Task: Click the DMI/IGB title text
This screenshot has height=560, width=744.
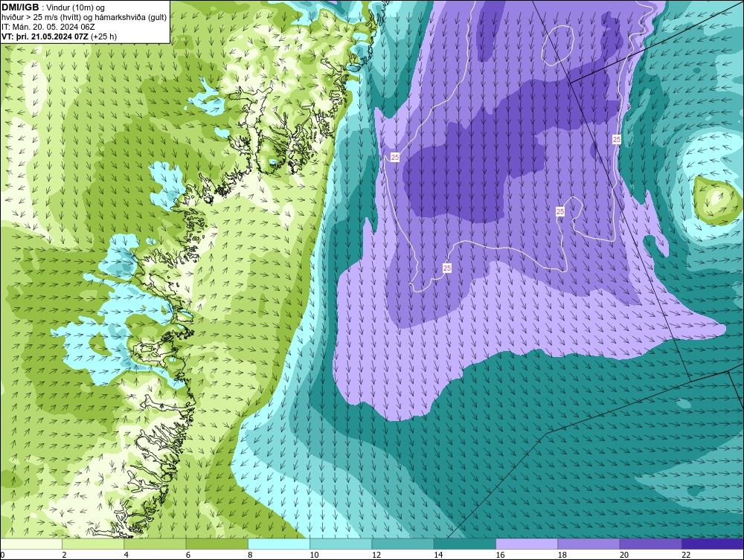Action: click(20, 7)
